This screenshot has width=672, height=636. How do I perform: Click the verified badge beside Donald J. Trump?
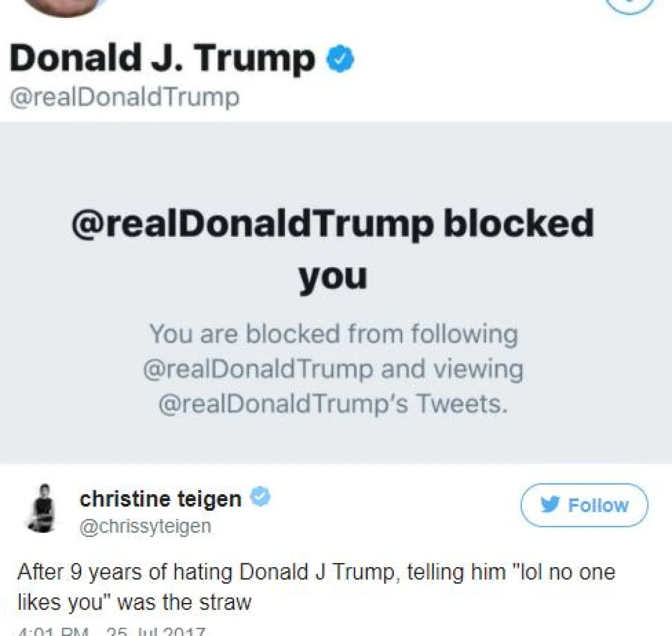pos(340,59)
